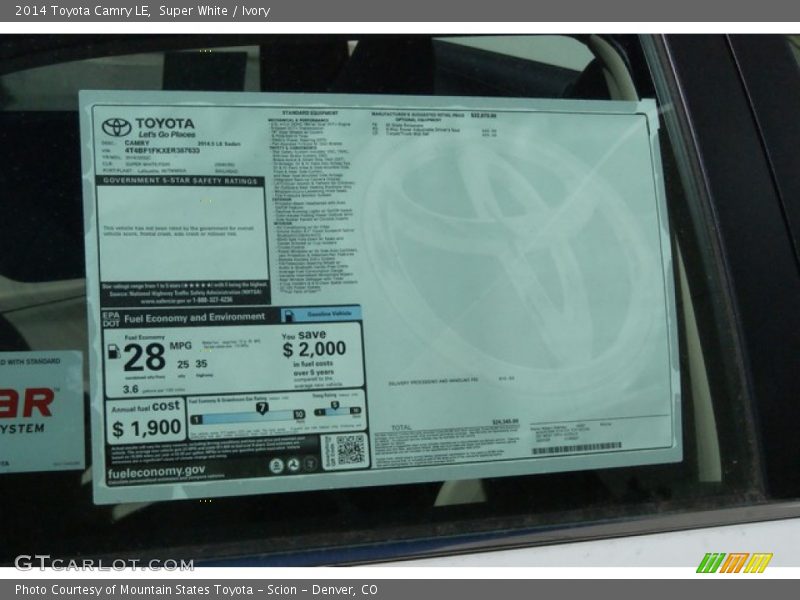The height and width of the screenshot is (600, 800).
Task: Open the Government 5-Star Safety Ratings banner
Action: 184,182
